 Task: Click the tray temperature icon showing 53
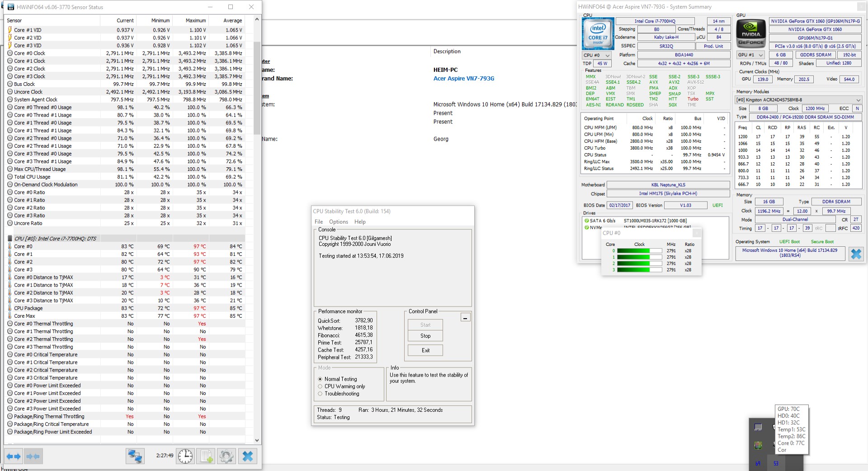click(776, 463)
